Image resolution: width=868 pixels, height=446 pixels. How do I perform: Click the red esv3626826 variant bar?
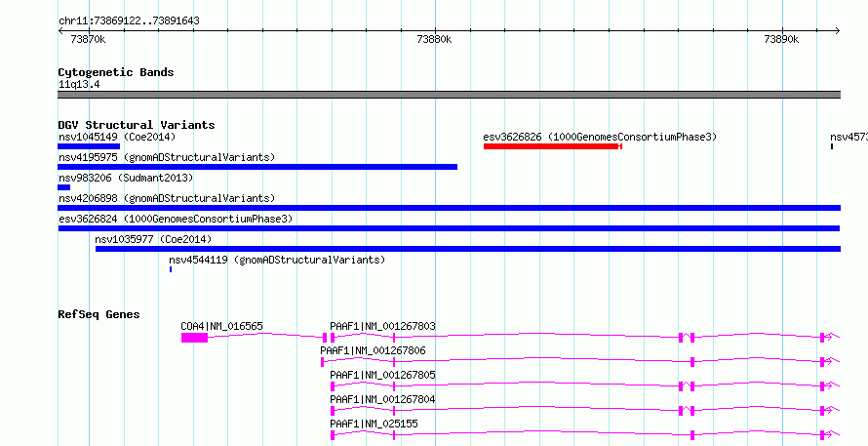[x=552, y=146]
